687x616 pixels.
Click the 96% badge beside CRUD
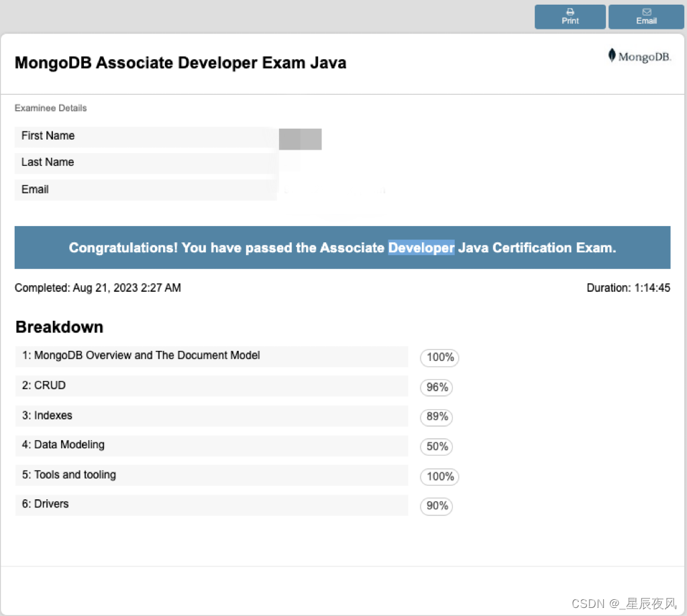pos(437,388)
